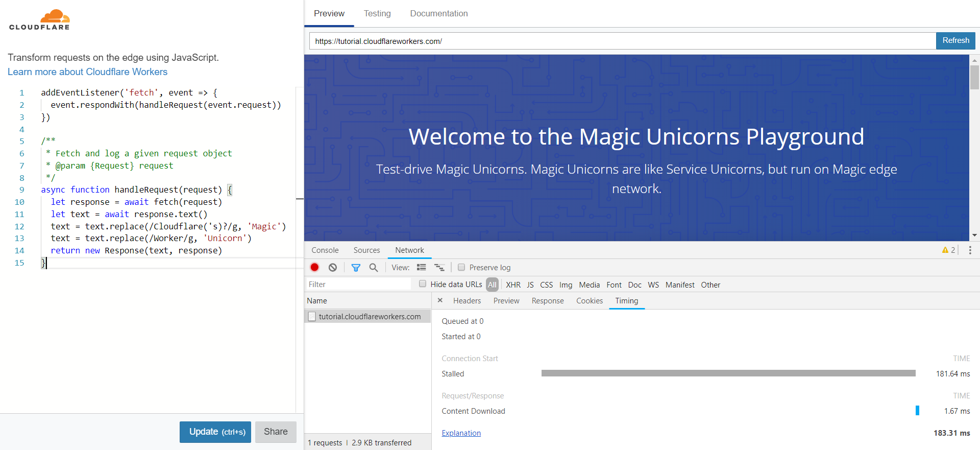Open the Sources devtools tab
Image resolution: width=980 pixels, height=450 pixels.
click(x=366, y=250)
